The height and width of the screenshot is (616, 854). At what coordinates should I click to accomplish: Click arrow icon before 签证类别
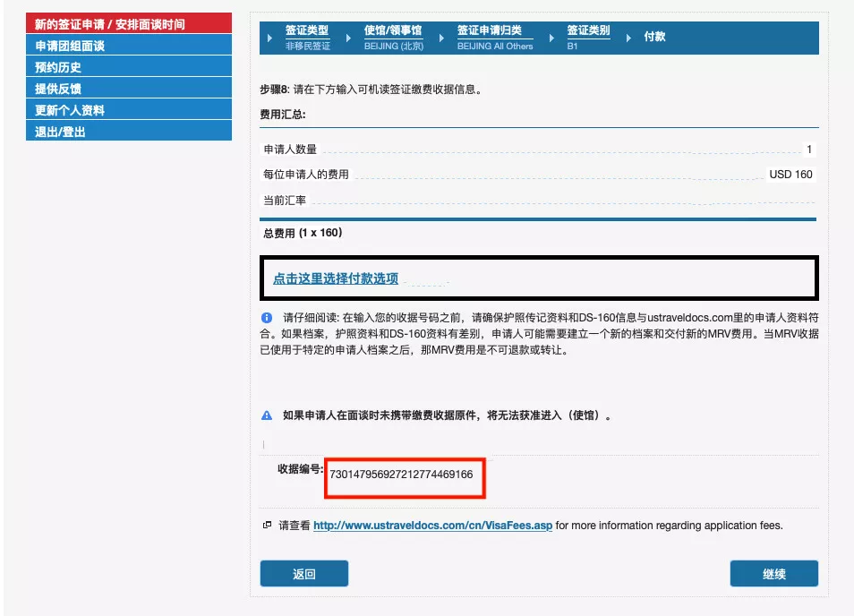pyautogui.click(x=551, y=38)
